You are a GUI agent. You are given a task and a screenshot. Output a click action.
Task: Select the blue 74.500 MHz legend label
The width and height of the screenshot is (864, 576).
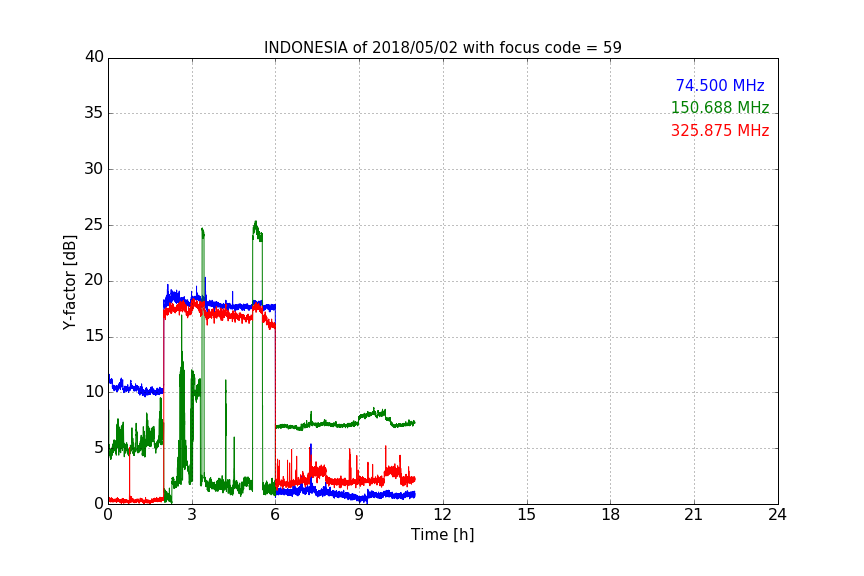(720, 85)
